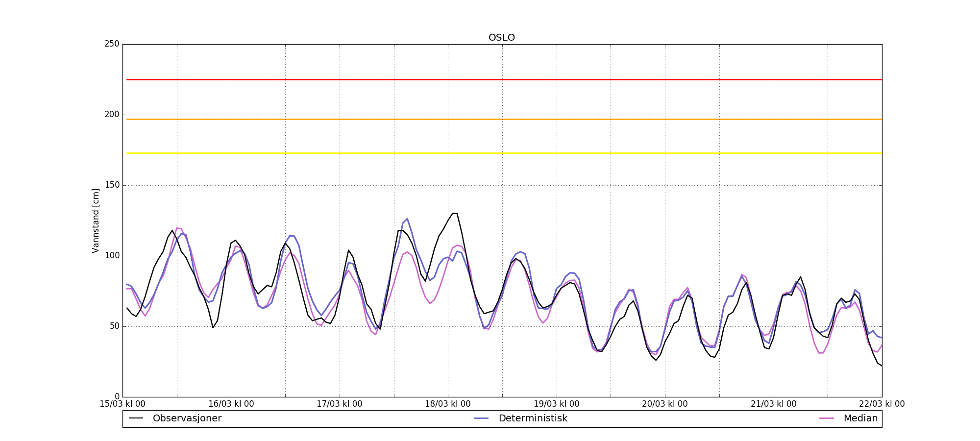Click the 250 y-axis tick label

112,44
